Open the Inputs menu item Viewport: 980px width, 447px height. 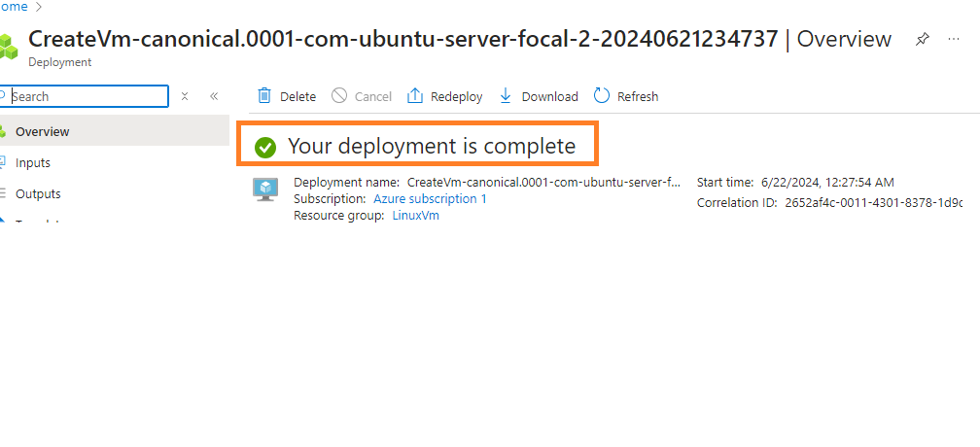33,162
